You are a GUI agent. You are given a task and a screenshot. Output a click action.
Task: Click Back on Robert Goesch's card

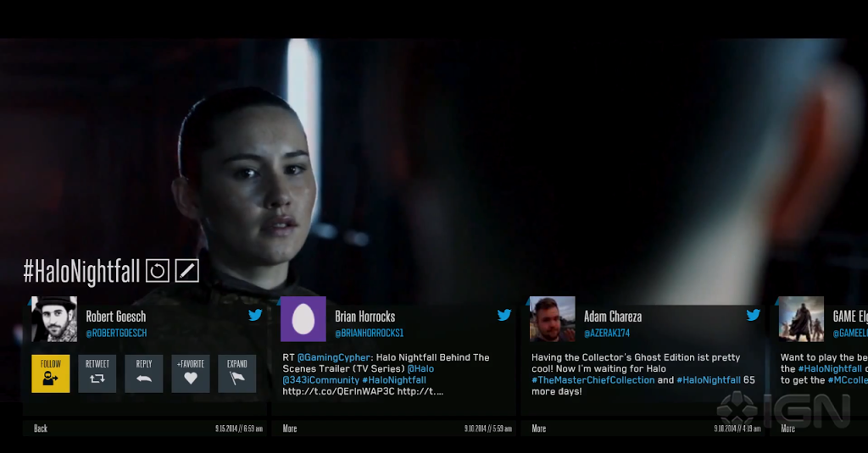(41, 428)
